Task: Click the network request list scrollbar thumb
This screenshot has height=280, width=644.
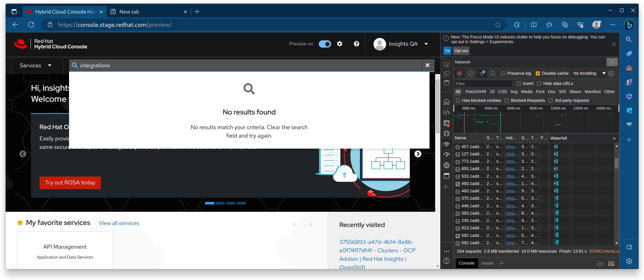Action: tap(617, 163)
